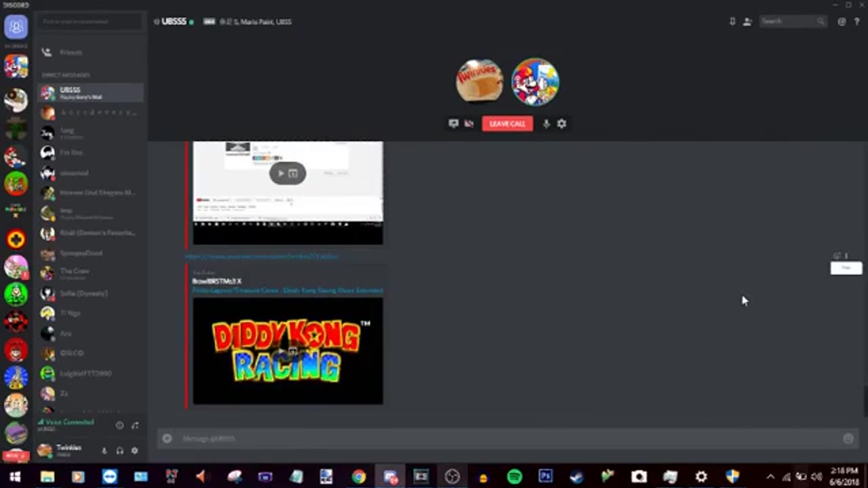This screenshot has width=868, height=488.
Task: Click the chat scrollbar thumb
Action: click(x=865, y=400)
